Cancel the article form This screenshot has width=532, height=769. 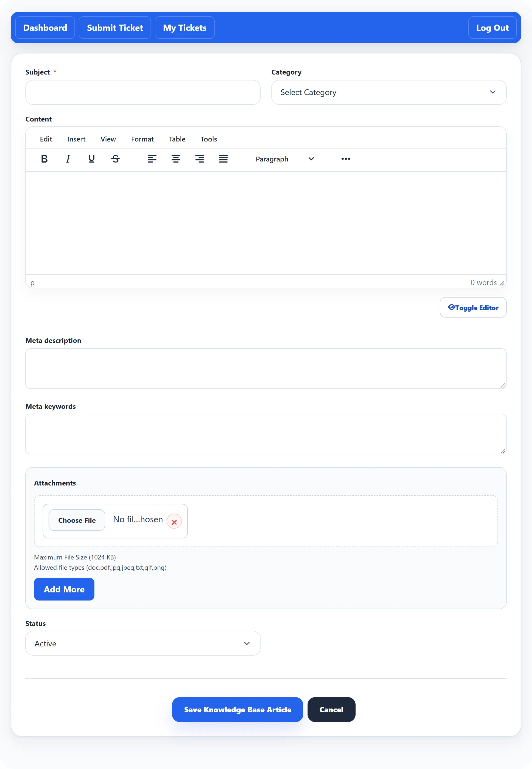pyautogui.click(x=331, y=710)
